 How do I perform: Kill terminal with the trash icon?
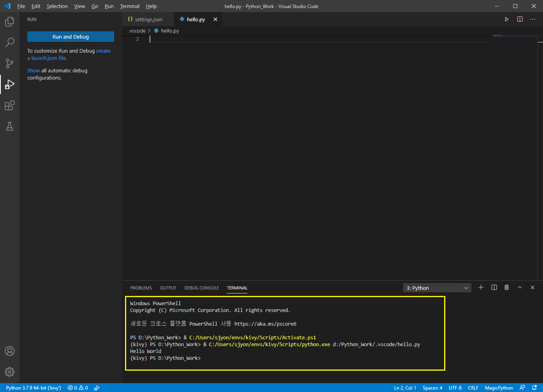507,287
